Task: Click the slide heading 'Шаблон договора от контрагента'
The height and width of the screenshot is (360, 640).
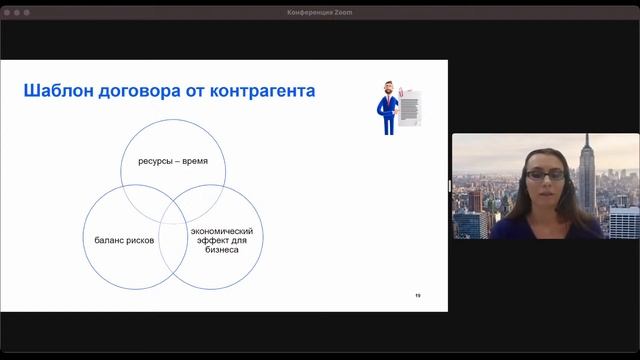Action: (x=169, y=91)
